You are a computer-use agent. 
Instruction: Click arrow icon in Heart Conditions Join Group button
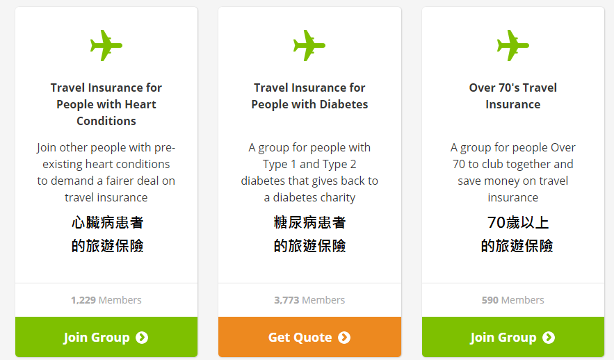(x=142, y=338)
